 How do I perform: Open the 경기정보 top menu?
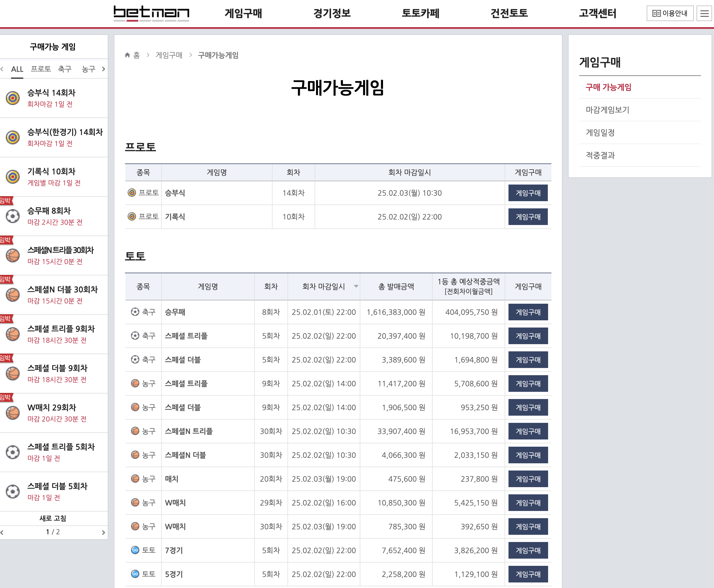click(332, 14)
